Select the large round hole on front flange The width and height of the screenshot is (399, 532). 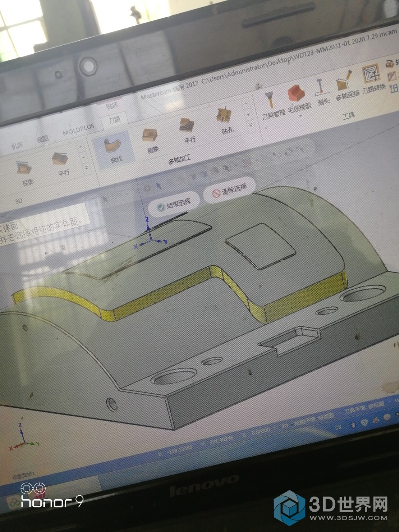coord(174,376)
